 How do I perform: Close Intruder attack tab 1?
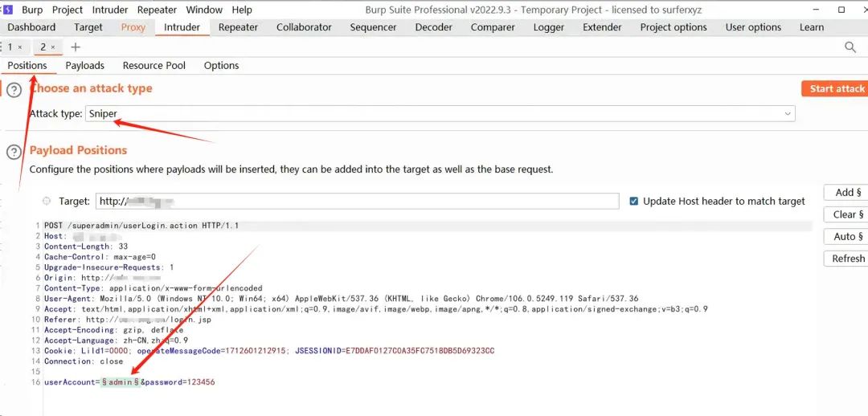click(20, 47)
